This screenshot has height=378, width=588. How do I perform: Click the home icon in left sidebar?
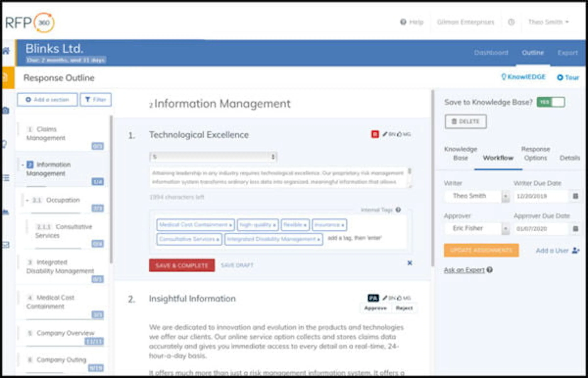pyautogui.click(x=6, y=51)
